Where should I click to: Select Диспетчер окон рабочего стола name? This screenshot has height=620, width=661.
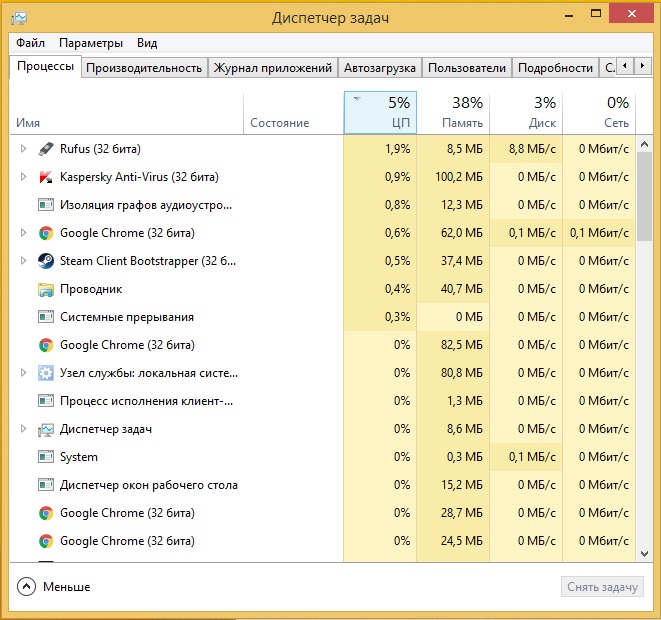[x=149, y=485]
